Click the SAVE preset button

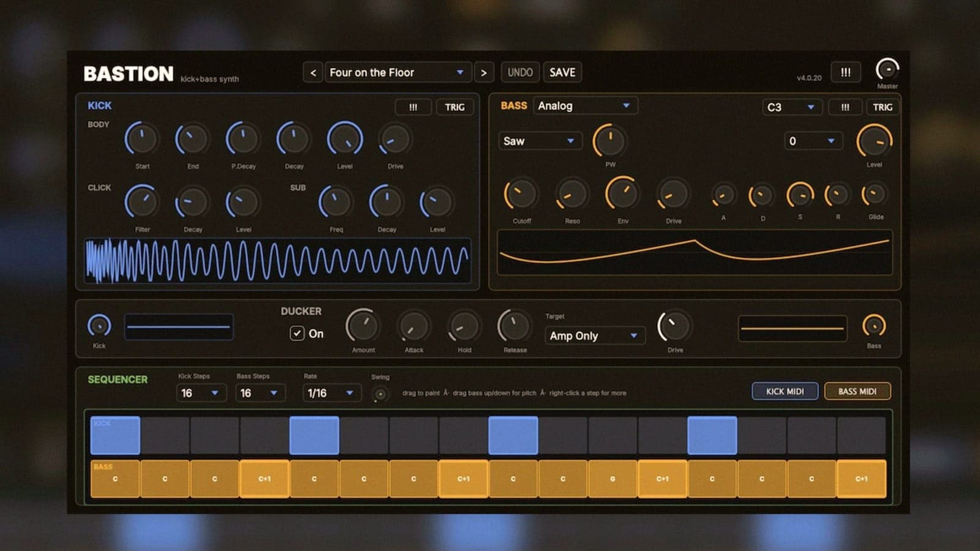coord(562,72)
